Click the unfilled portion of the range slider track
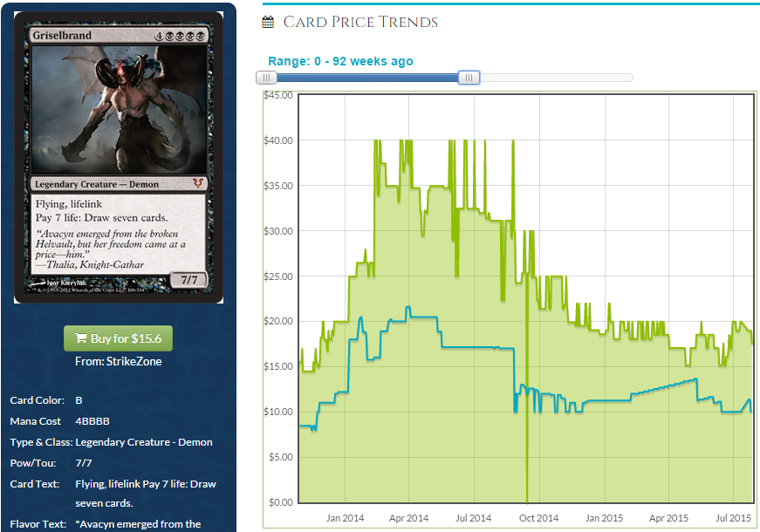 tap(556, 78)
